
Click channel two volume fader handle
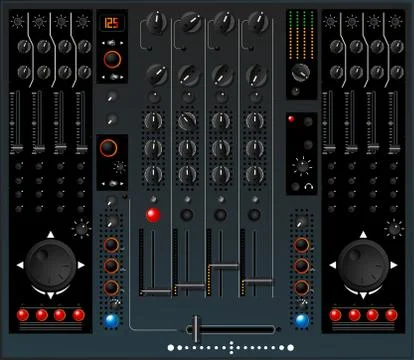[190, 286]
